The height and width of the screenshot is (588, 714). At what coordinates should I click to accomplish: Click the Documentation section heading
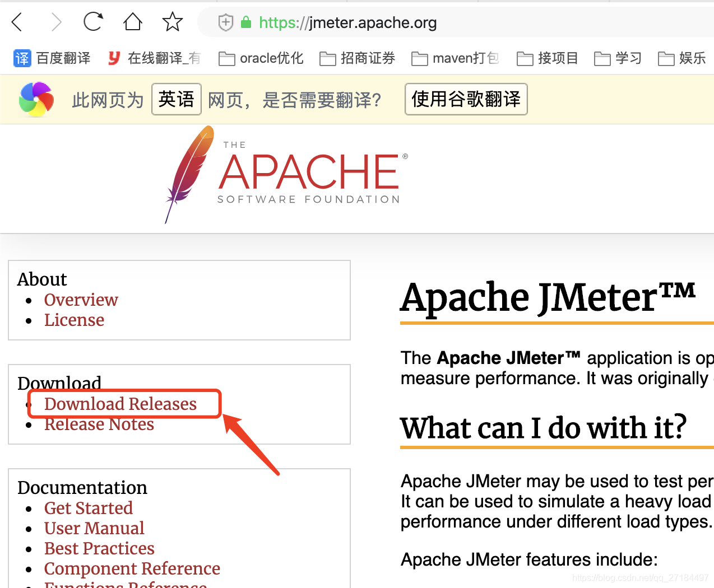coord(82,488)
